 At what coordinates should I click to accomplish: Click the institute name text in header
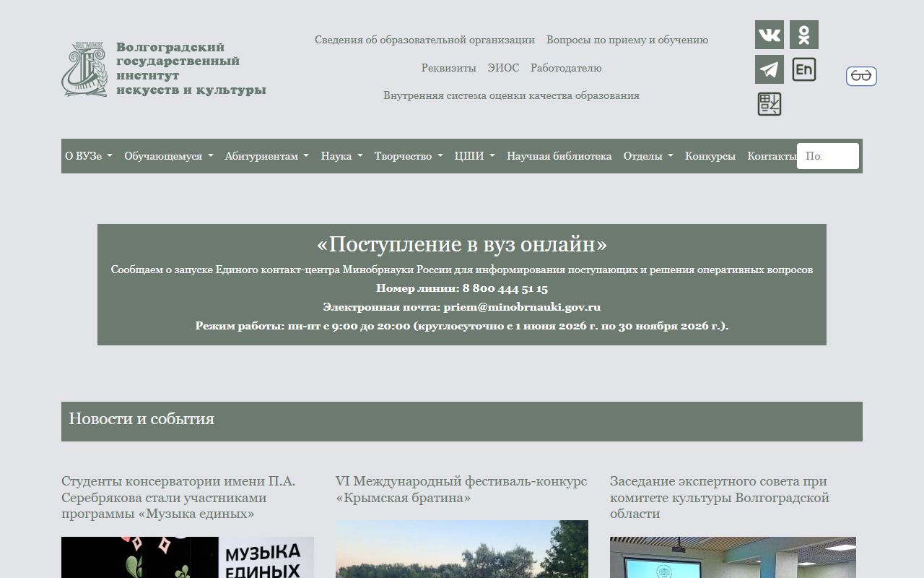[191, 69]
